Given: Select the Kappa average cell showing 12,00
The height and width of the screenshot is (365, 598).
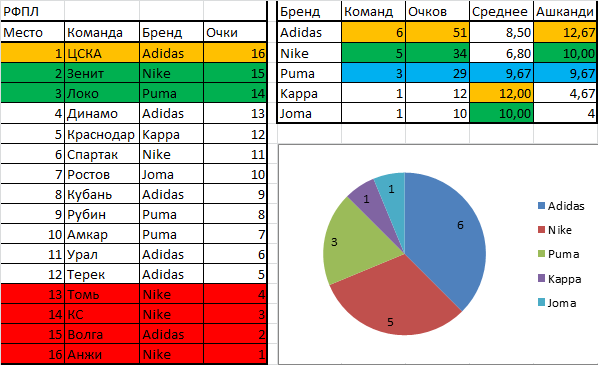Looking at the screenshot, I should [x=501, y=93].
